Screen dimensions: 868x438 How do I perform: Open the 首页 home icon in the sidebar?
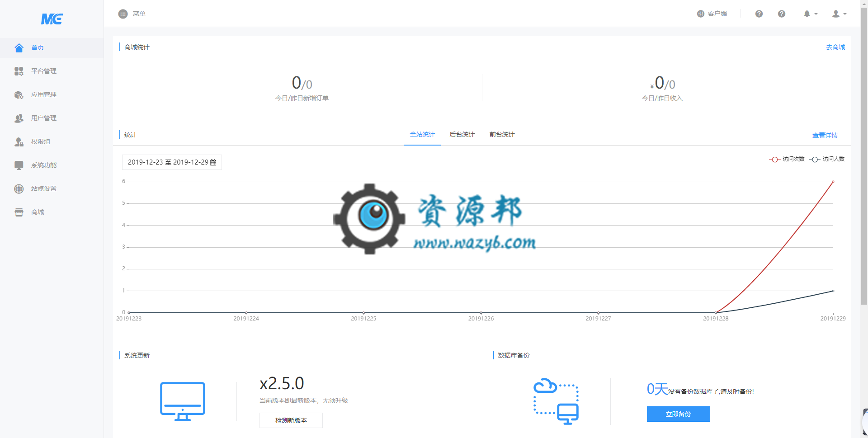click(19, 48)
